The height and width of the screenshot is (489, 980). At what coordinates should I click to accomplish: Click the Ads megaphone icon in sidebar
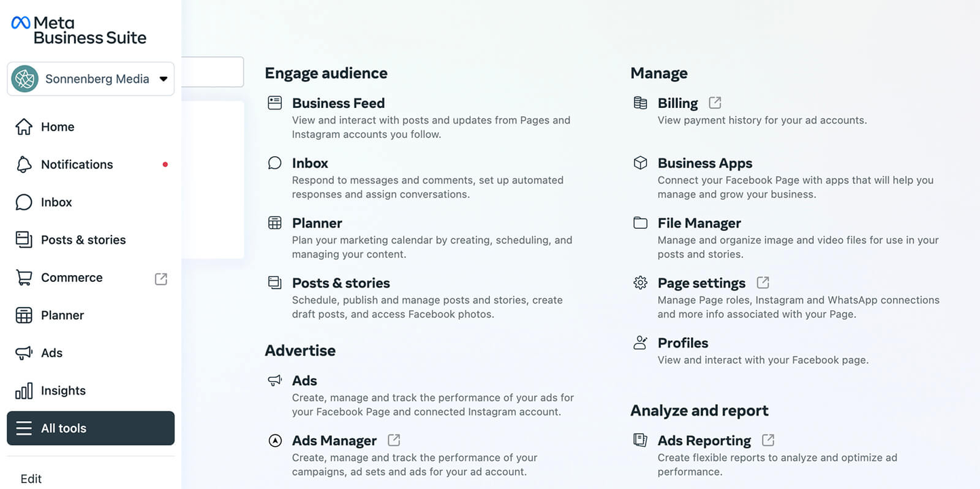click(x=24, y=352)
